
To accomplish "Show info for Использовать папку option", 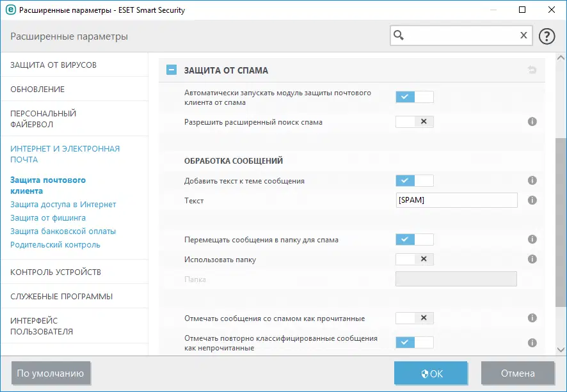I will tap(532, 259).
